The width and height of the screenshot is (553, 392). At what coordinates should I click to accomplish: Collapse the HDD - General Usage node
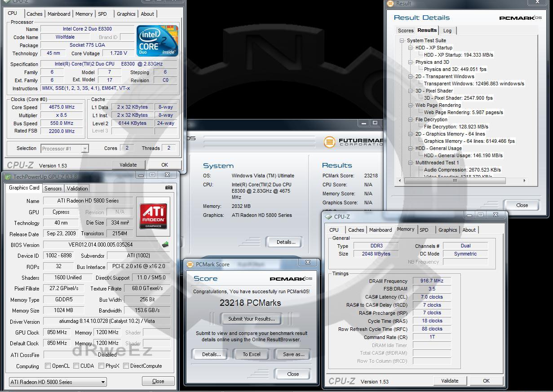click(x=411, y=148)
